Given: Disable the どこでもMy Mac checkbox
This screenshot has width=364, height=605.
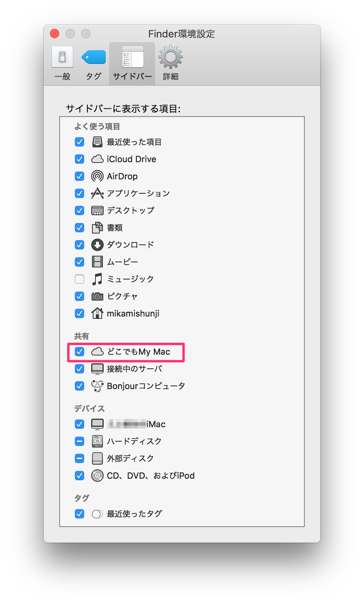Looking at the screenshot, I should tap(79, 352).
